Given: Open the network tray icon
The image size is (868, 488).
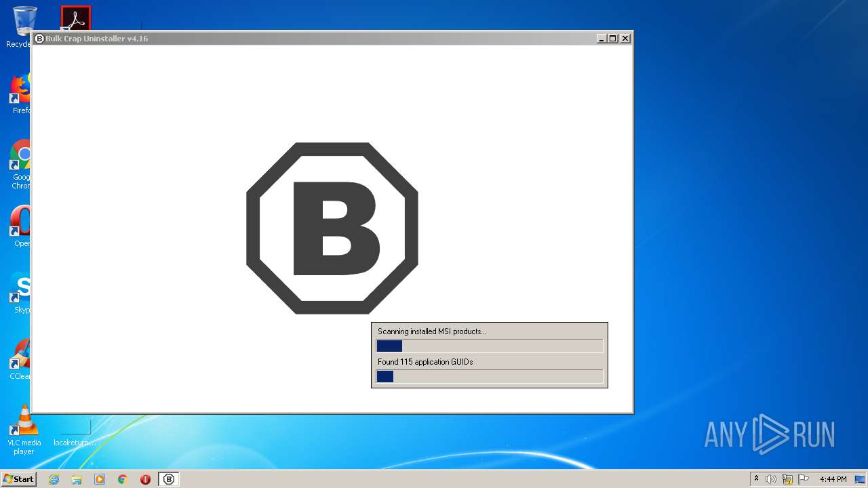Looking at the screenshot, I should point(787,479).
